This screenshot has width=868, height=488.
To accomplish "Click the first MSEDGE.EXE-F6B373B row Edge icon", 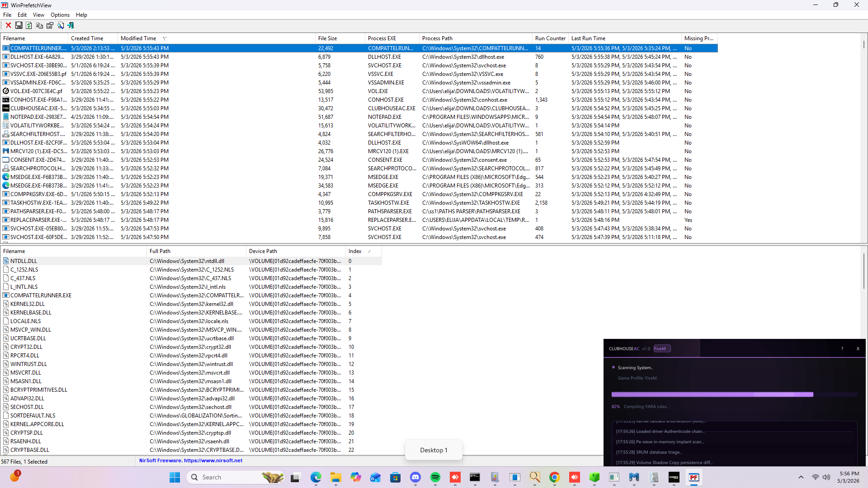I will pos(6,177).
